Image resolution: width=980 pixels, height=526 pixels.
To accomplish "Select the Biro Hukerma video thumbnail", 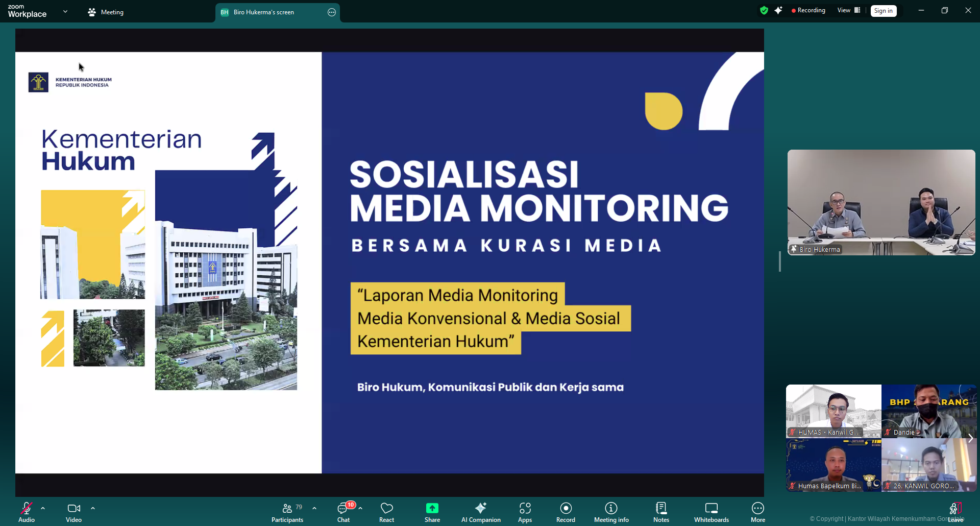I will pyautogui.click(x=881, y=202).
